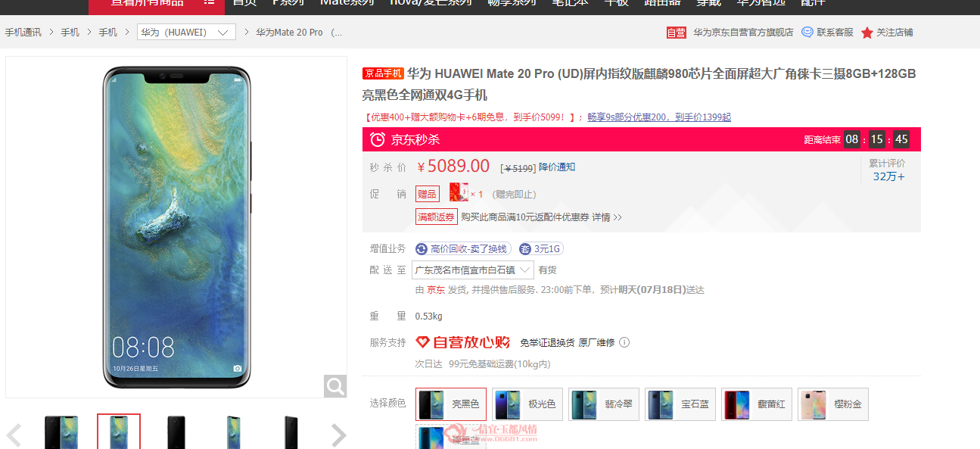This screenshot has width=980, height=449.
Task: Select the 翡冷翠 color option
Action: (604, 404)
